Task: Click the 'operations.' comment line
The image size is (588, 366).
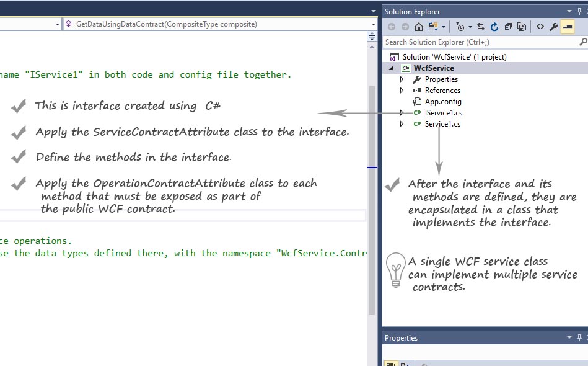Action: click(42, 241)
